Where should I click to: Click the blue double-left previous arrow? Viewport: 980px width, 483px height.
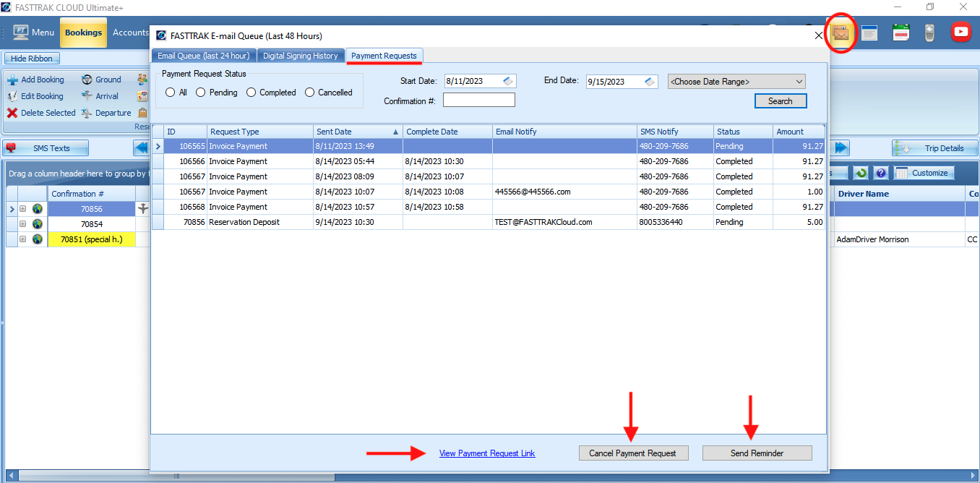pos(142,148)
